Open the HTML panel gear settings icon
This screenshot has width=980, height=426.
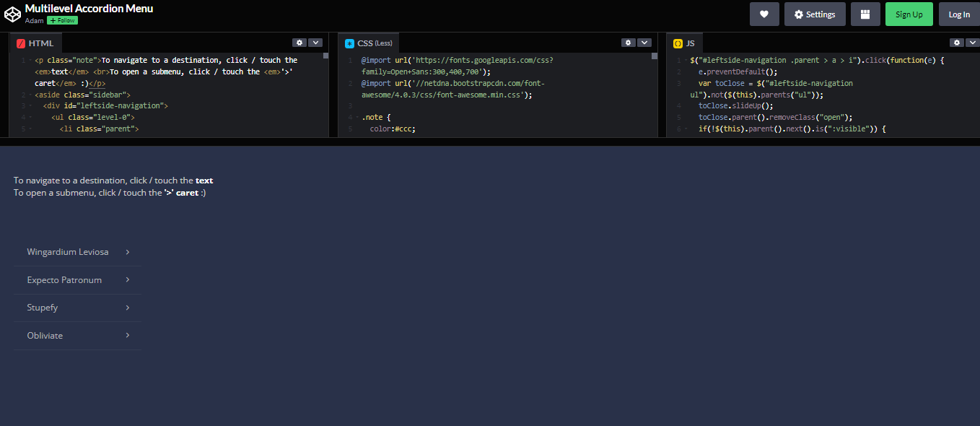click(x=299, y=43)
